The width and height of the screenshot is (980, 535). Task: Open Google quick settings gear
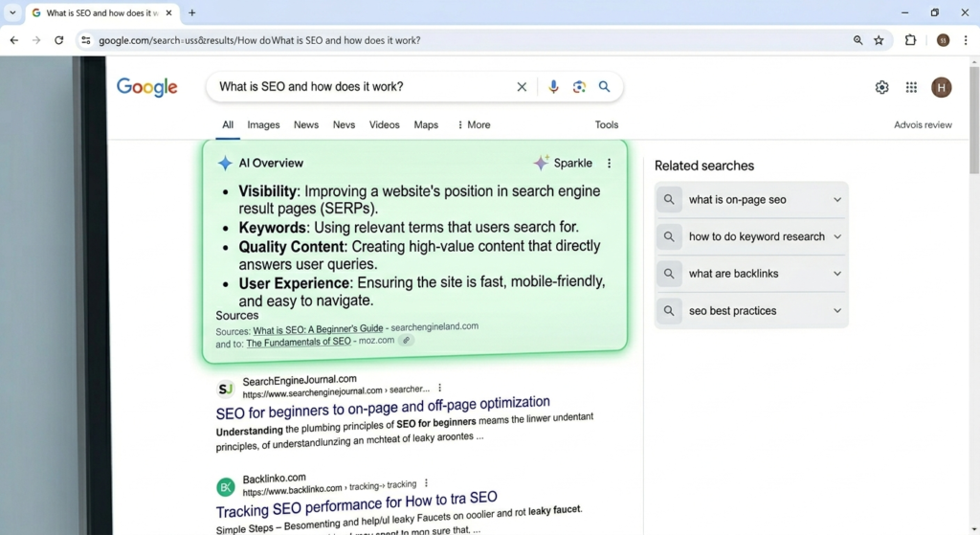881,87
